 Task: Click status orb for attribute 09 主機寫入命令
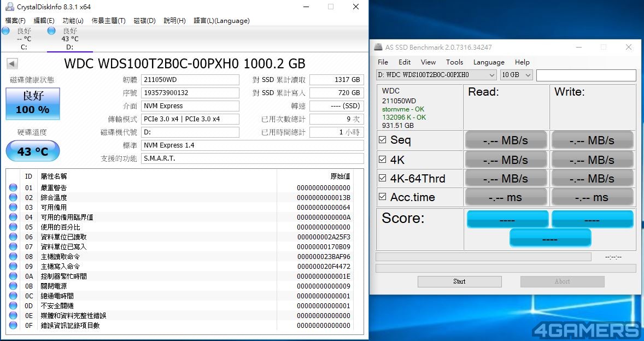(13, 266)
